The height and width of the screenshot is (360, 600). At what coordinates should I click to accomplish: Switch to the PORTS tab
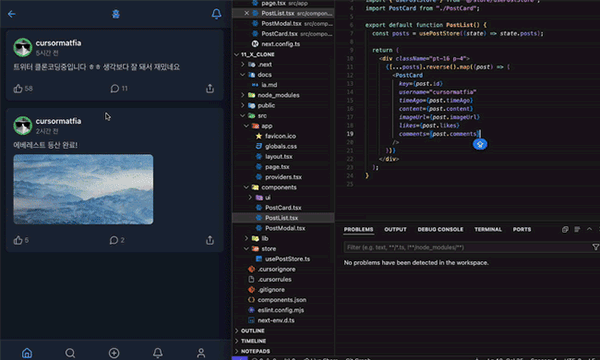point(522,230)
